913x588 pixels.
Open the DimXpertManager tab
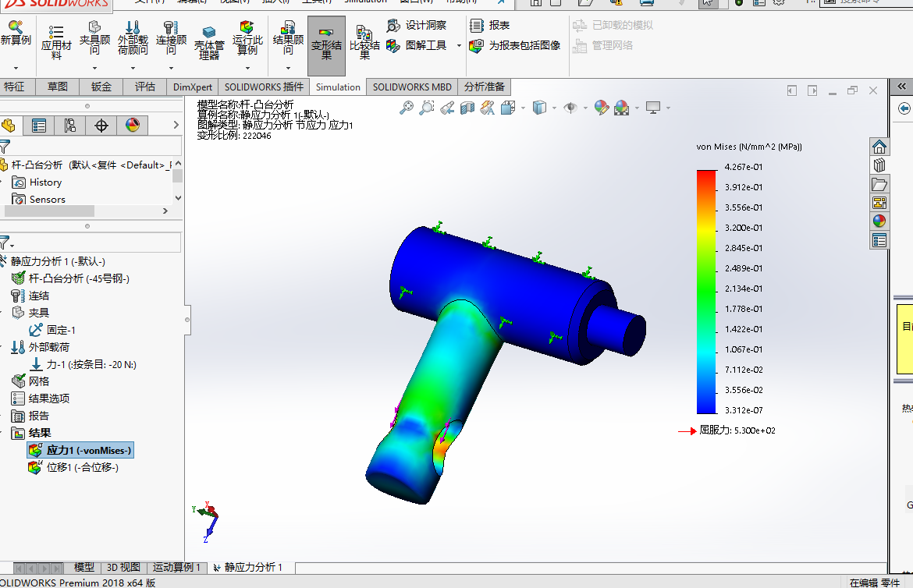(x=101, y=126)
